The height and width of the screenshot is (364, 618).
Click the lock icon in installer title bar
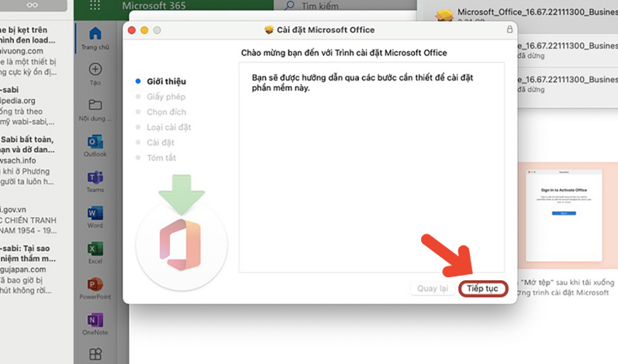click(509, 29)
